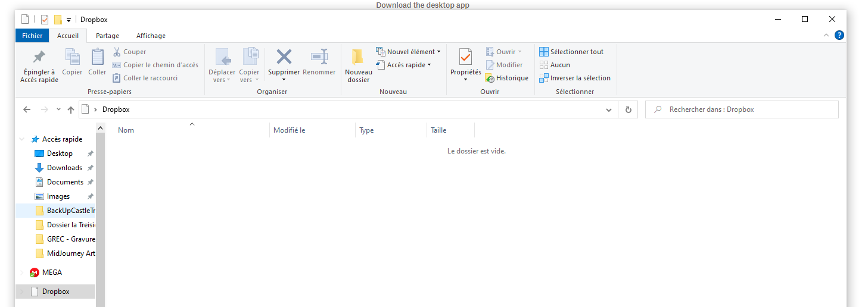Click Inverser la sélection
Viewport: 868px width, 307px height.
click(575, 78)
